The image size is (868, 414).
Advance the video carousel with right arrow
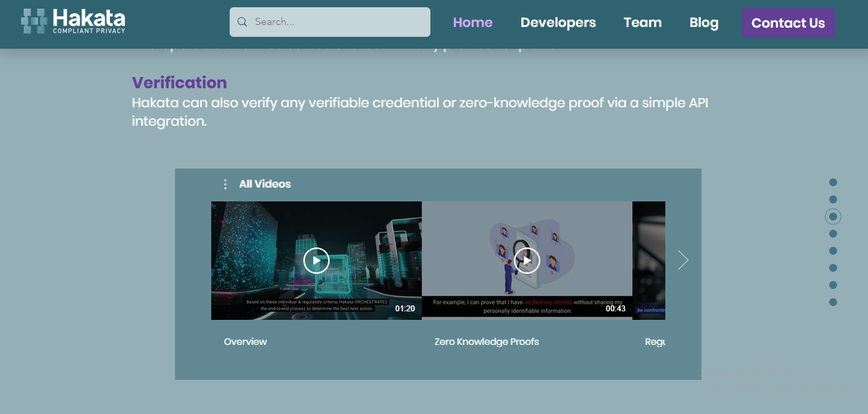coord(683,261)
